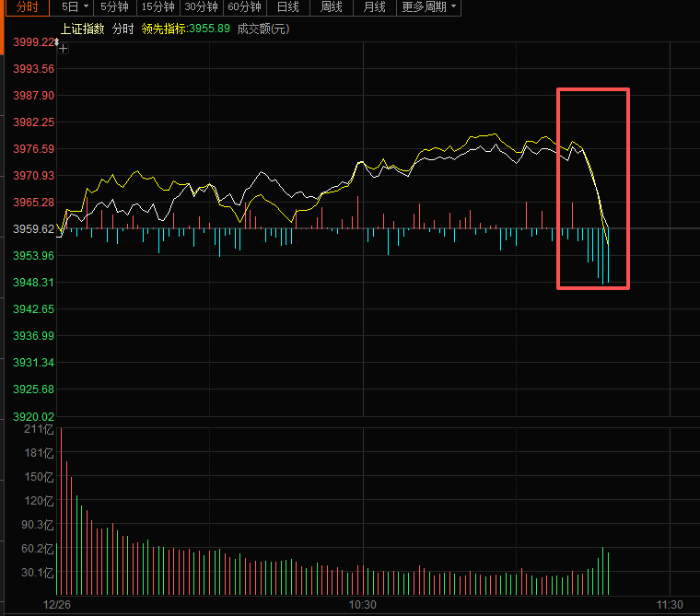Click the 10:30 time axis marker
This screenshot has width=700, height=616.
coord(363,605)
